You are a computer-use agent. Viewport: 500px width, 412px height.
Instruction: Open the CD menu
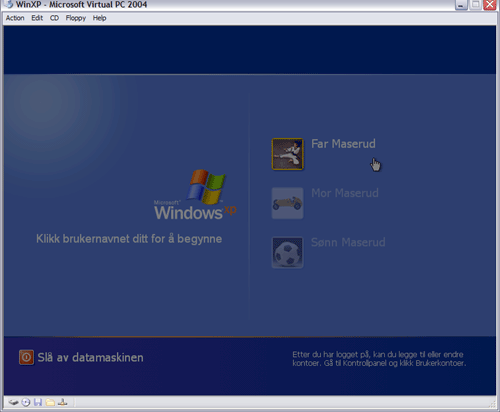54,18
